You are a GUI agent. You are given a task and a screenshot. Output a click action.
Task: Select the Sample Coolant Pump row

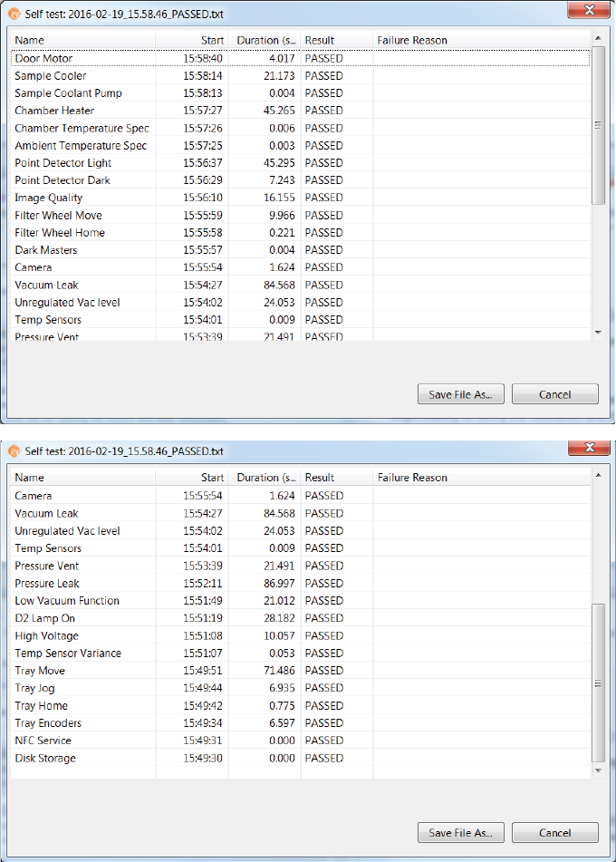tap(300, 92)
